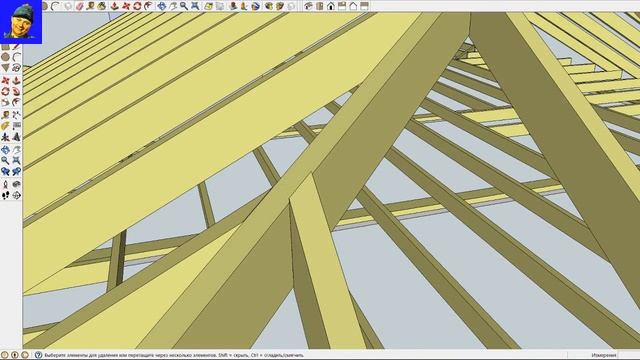Screen dimensions: 640x360
Task: Select the Paint Bucket tool
Action: pos(102,6)
